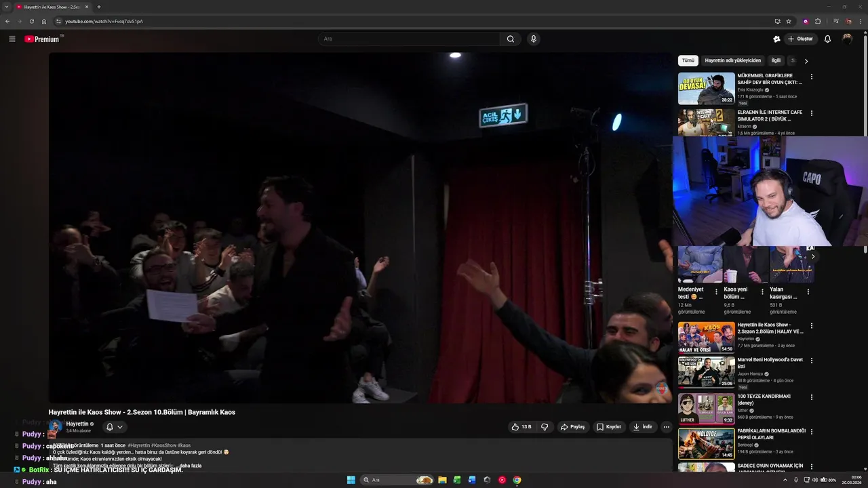This screenshot has width=868, height=488.
Task: Open the Medeniyet testi short thumbnail
Action: [x=700, y=264]
